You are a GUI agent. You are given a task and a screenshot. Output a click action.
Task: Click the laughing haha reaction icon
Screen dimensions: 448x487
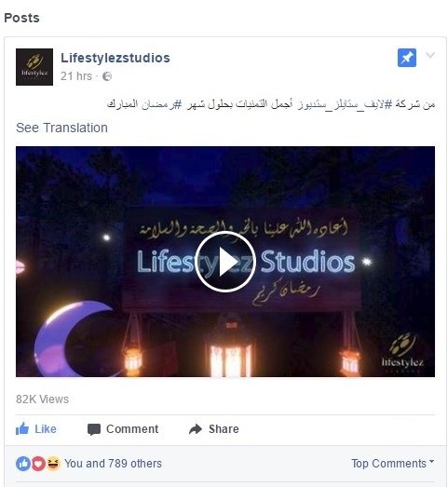53,464
